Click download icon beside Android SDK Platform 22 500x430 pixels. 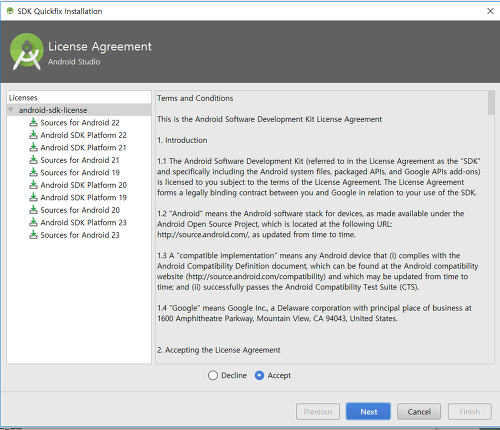(x=33, y=135)
